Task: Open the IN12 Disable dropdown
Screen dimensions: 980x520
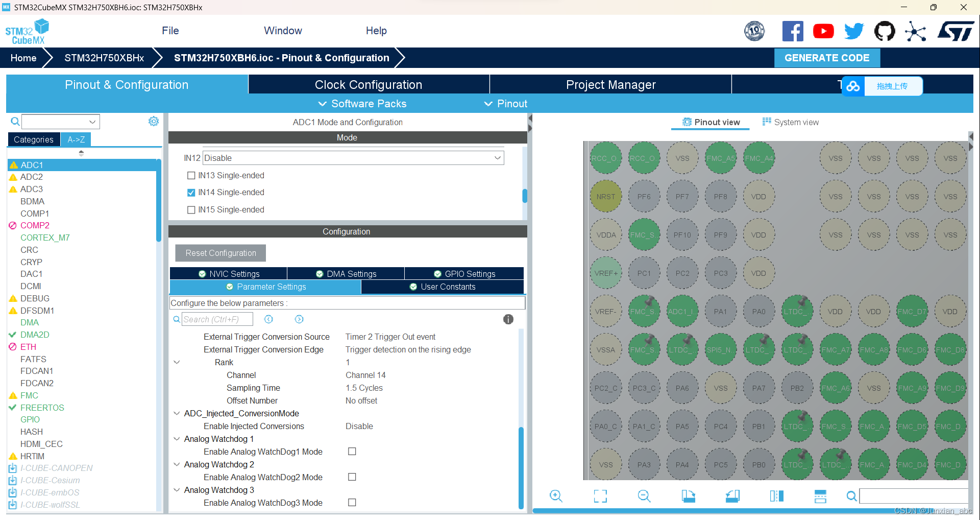Action: pyautogui.click(x=353, y=158)
